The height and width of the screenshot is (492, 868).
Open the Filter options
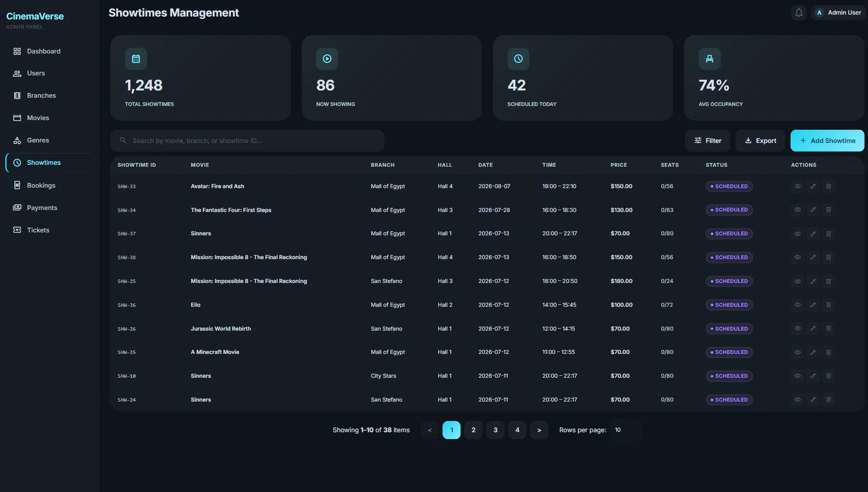pyautogui.click(x=708, y=141)
